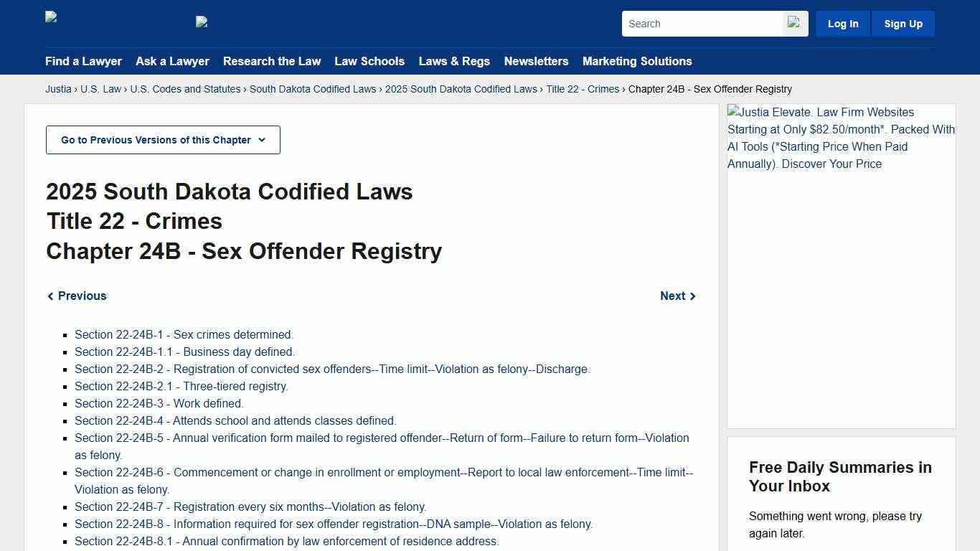Click the Justia Elevate advertisement

839,138
